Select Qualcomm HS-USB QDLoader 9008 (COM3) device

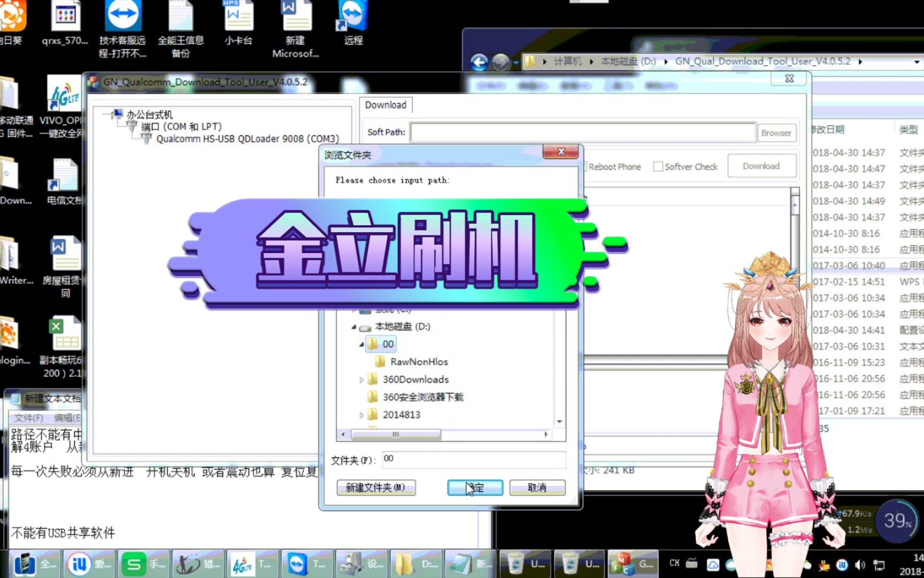pos(248,139)
